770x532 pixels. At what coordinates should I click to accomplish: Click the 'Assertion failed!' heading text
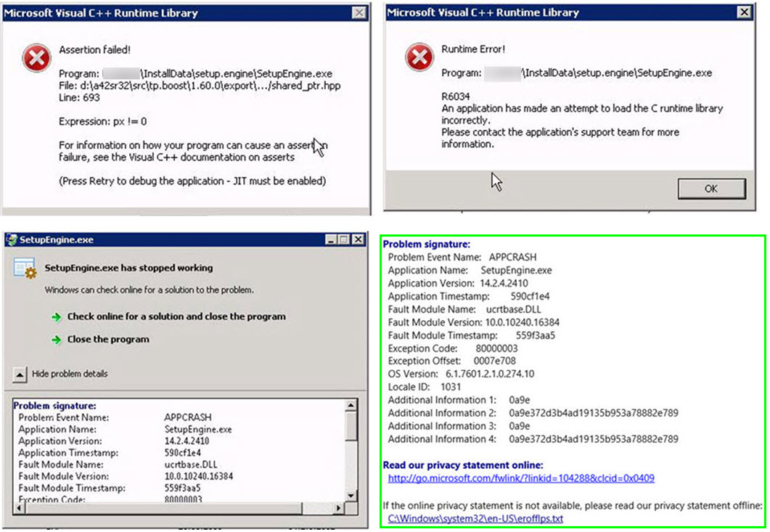pyautogui.click(x=95, y=49)
